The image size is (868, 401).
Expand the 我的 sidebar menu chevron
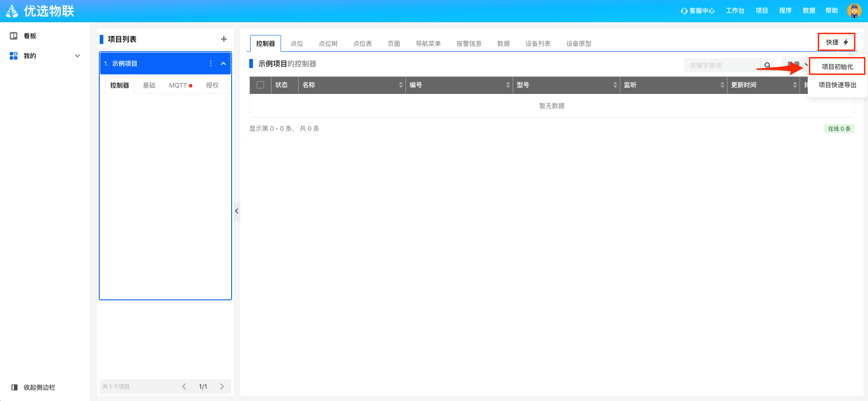[x=78, y=56]
